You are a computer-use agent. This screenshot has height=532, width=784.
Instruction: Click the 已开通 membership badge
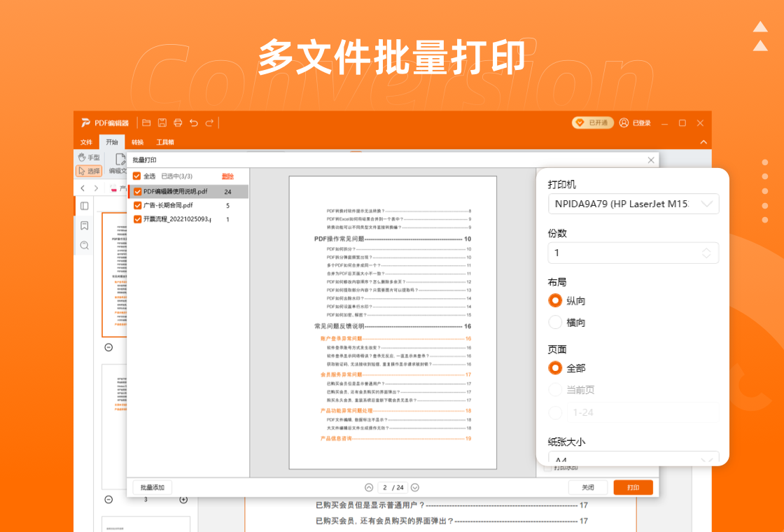(x=592, y=122)
